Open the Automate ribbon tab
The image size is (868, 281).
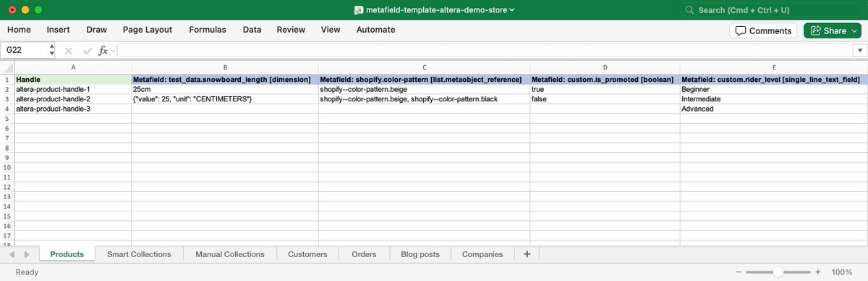click(375, 30)
